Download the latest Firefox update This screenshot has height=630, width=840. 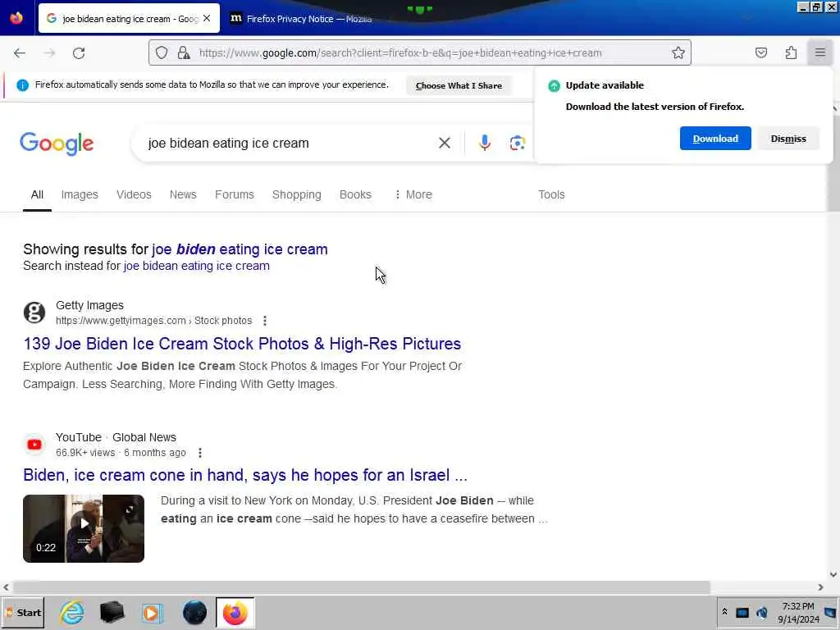[715, 138]
